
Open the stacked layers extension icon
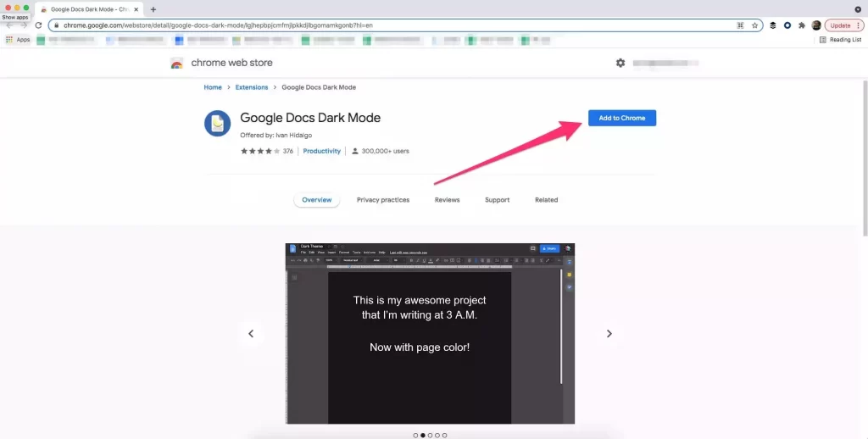(x=773, y=25)
